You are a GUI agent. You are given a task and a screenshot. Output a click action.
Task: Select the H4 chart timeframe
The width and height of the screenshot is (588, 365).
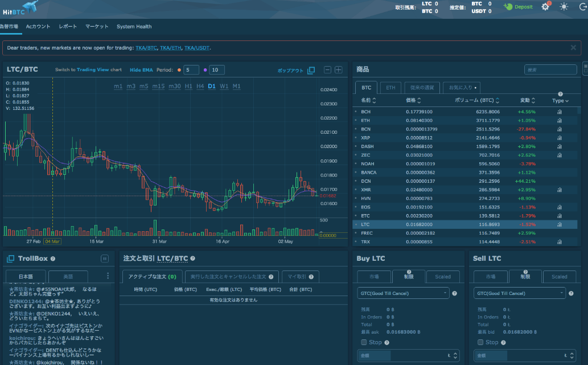click(200, 87)
